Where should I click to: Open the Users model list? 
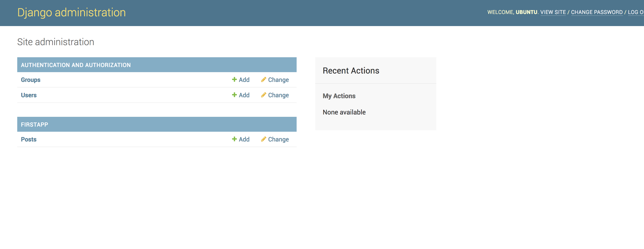pyautogui.click(x=29, y=95)
